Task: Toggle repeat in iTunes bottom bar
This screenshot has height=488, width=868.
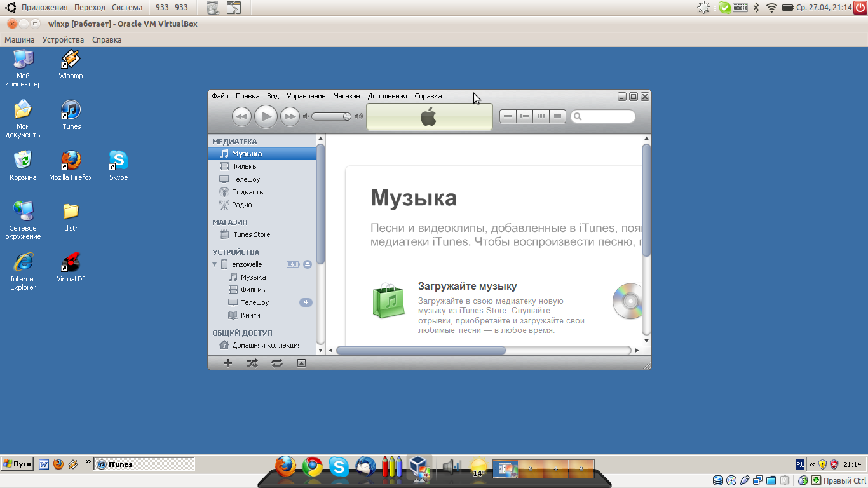Action: coord(277,363)
